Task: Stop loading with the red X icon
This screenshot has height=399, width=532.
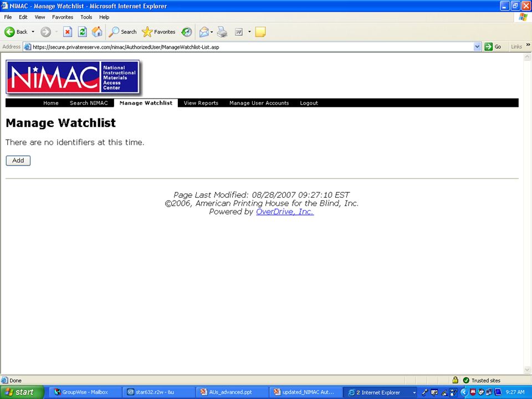Action: click(68, 32)
